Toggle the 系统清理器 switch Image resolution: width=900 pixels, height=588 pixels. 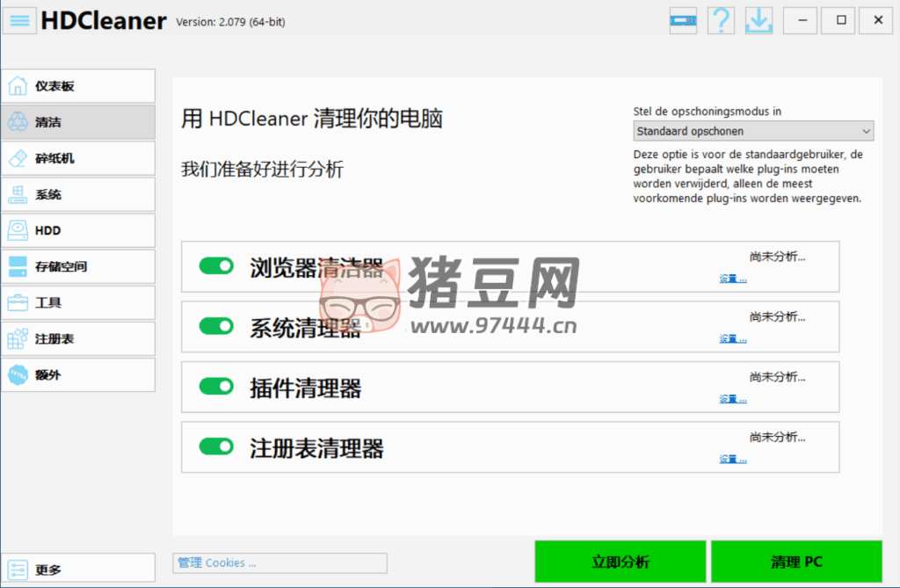tap(216, 326)
